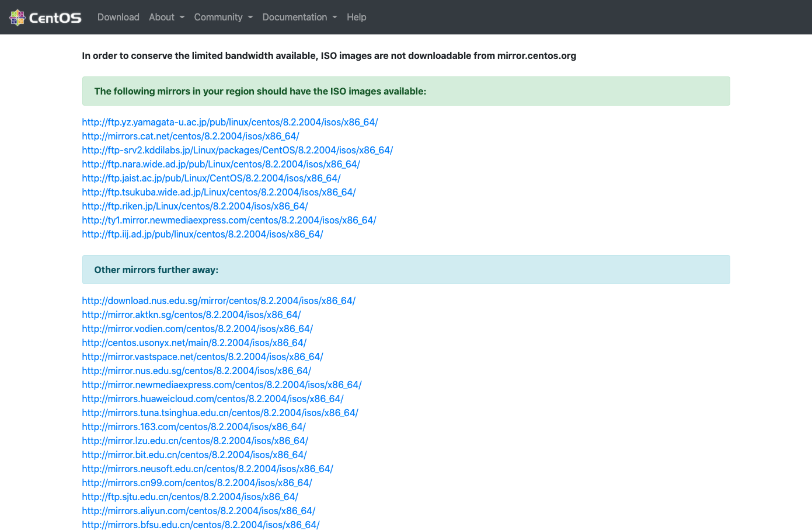Open the ftp.tsukuba.wide.ad.jp mirror link
This screenshot has width=812, height=531.
[219, 193]
